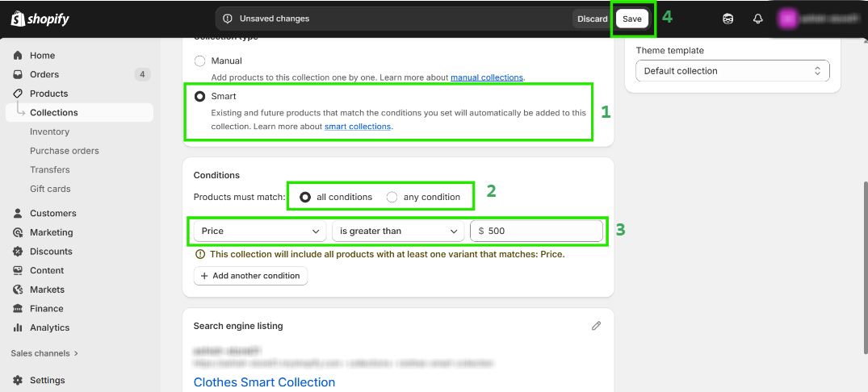Select the Smart collection type radio
This screenshot has height=392, width=868.
[x=199, y=96]
